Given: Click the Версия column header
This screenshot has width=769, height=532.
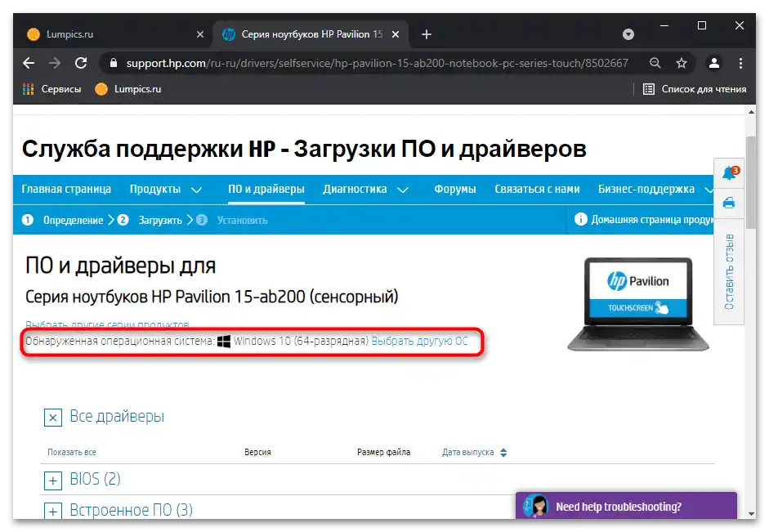Looking at the screenshot, I should 257,452.
